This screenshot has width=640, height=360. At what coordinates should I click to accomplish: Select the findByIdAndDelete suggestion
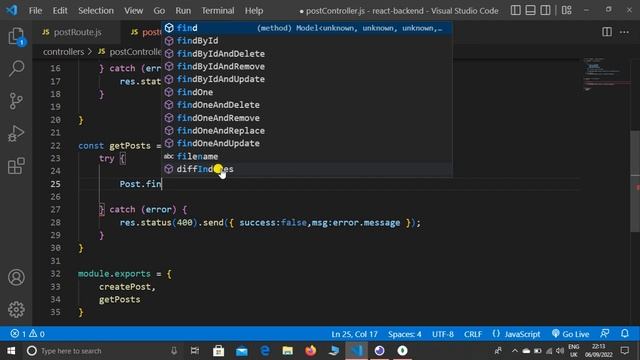pos(307,53)
